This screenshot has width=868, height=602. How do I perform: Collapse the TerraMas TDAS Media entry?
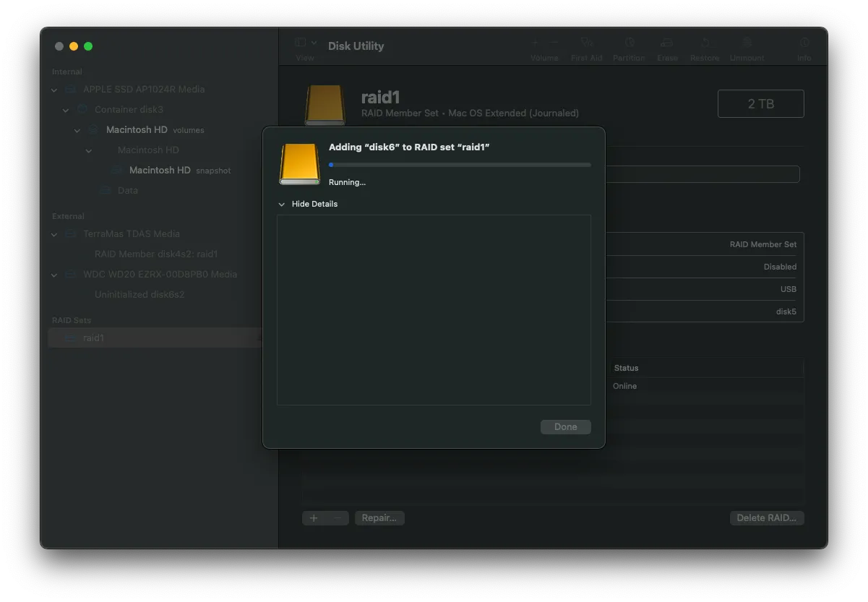[x=54, y=234]
